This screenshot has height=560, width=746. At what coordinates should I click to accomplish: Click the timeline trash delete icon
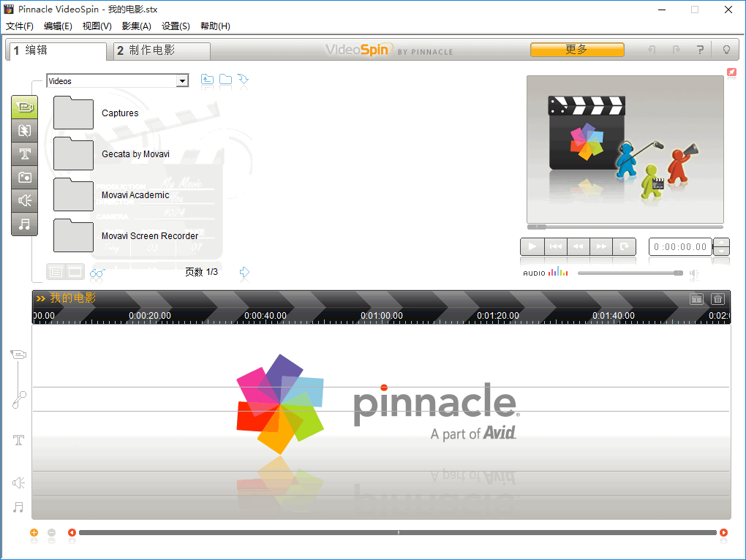pyautogui.click(x=717, y=298)
